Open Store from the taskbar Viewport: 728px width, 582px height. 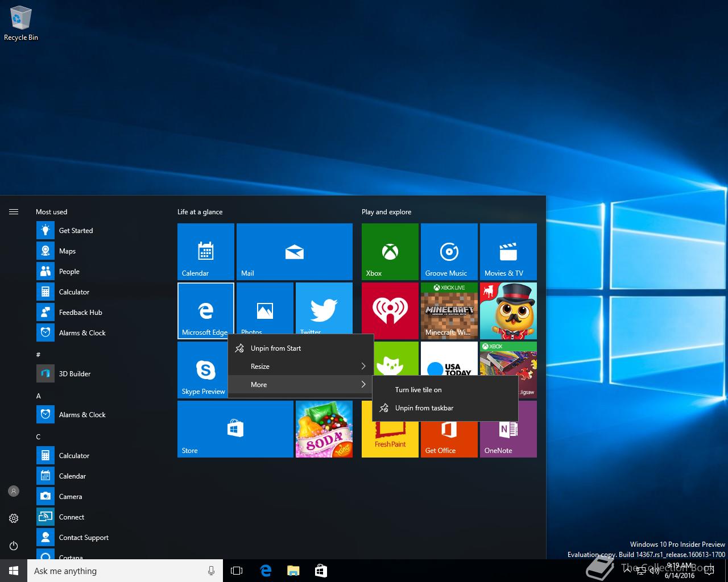point(321,571)
